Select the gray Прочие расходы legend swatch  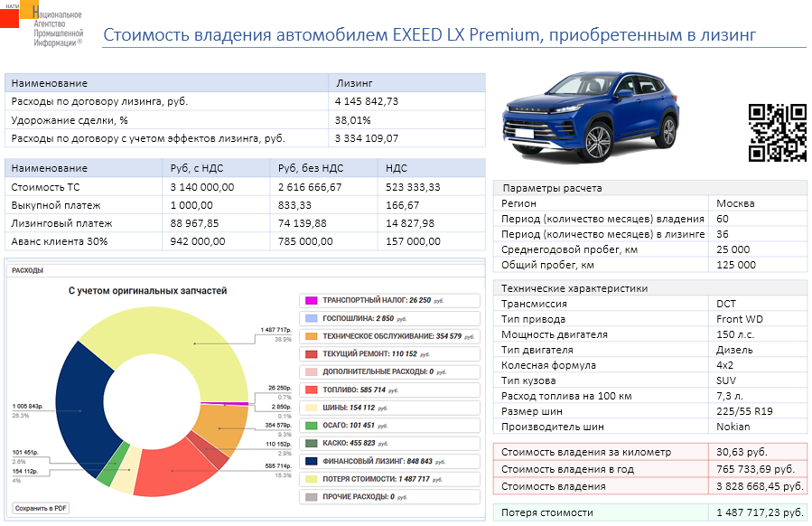(311, 497)
